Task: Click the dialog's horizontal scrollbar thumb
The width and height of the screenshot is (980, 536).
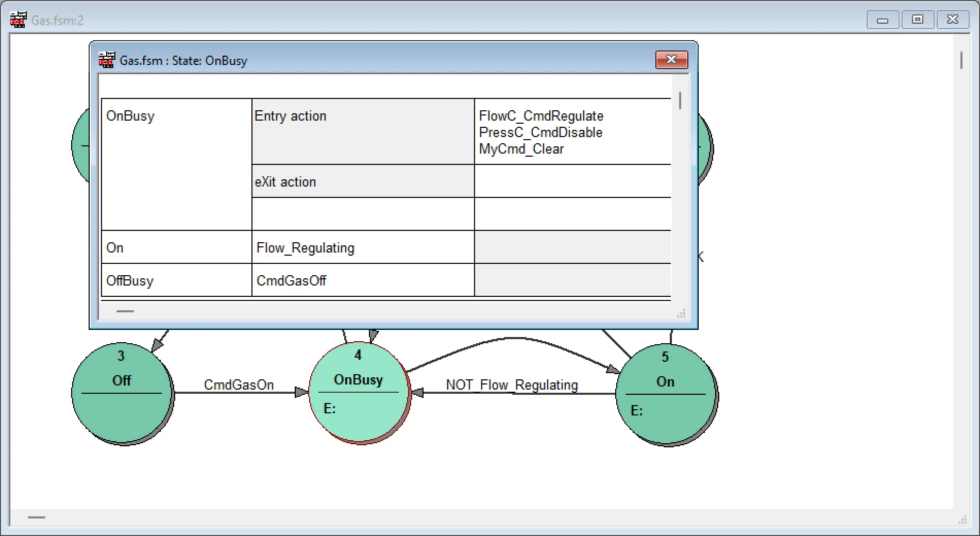Action: click(125, 311)
